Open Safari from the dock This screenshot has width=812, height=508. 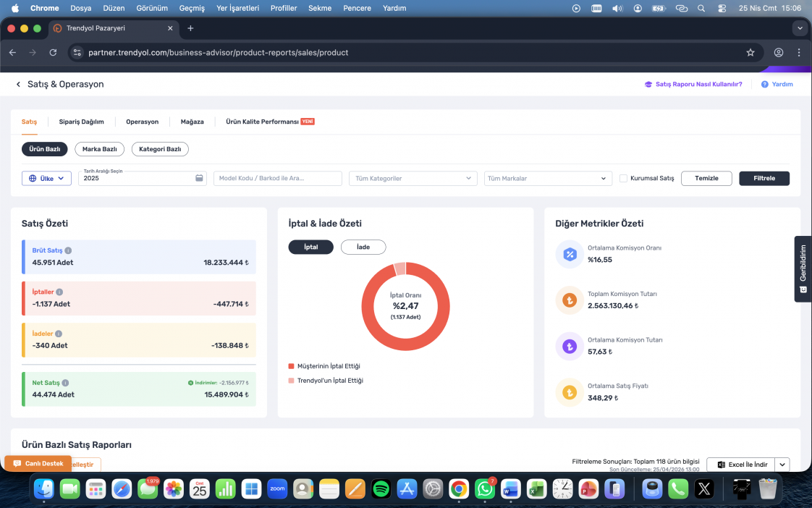point(122,488)
